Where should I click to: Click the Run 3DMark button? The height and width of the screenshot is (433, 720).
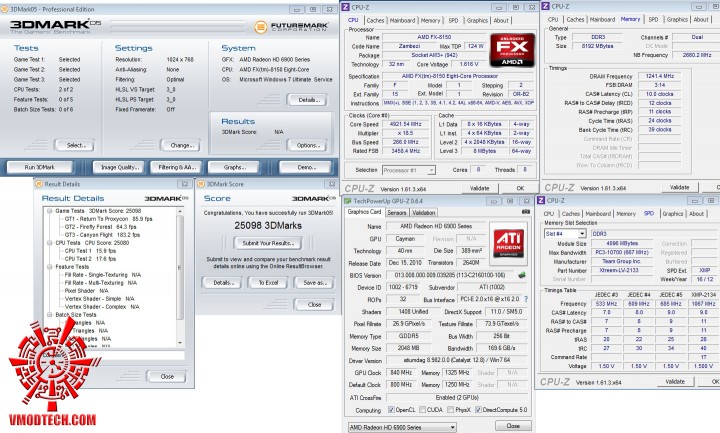pyautogui.click(x=39, y=168)
